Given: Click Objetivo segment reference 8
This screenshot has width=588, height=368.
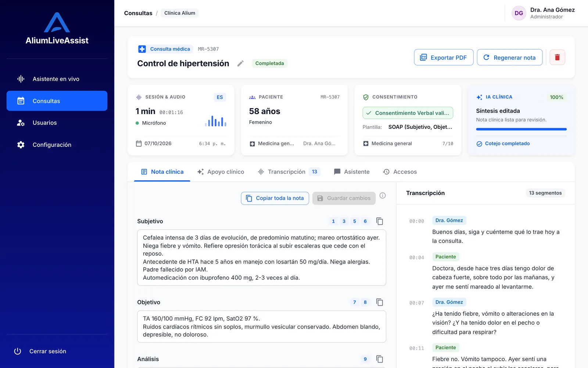Looking at the screenshot, I should coord(365,302).
